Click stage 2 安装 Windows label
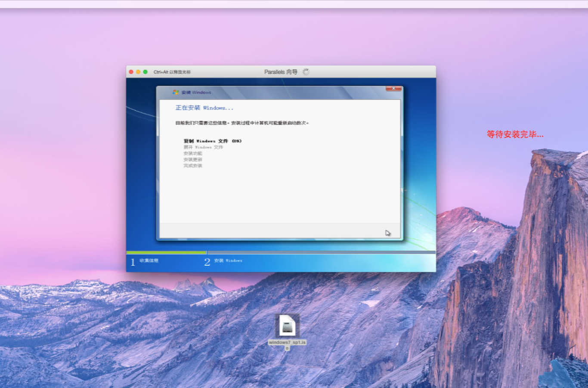 (228, 261)
